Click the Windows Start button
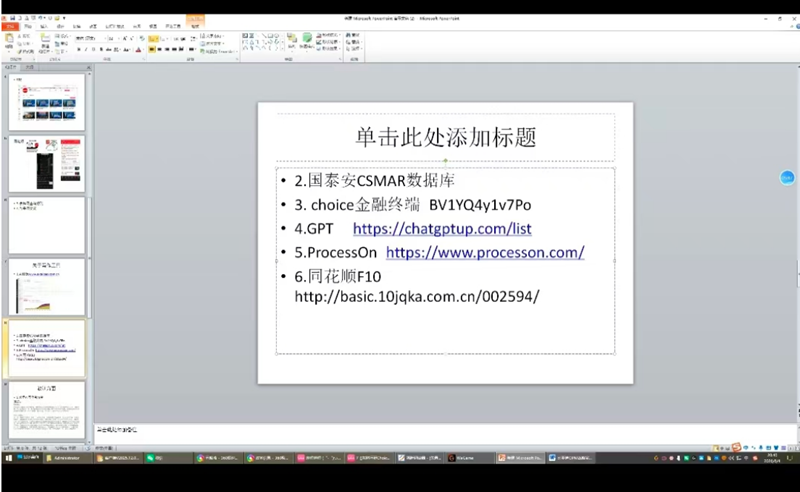Image resolution: width=800 pixels, height=492 pixels. point(8,458)
